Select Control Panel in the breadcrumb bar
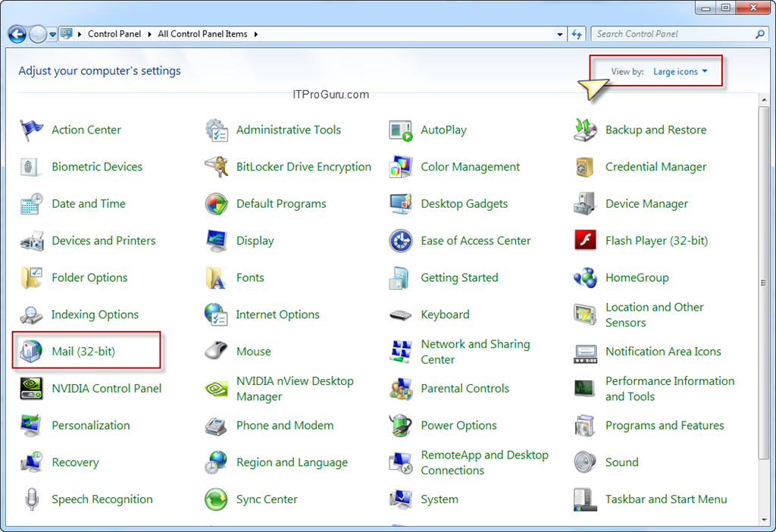 pyautogui.click(x=114, y=33)
